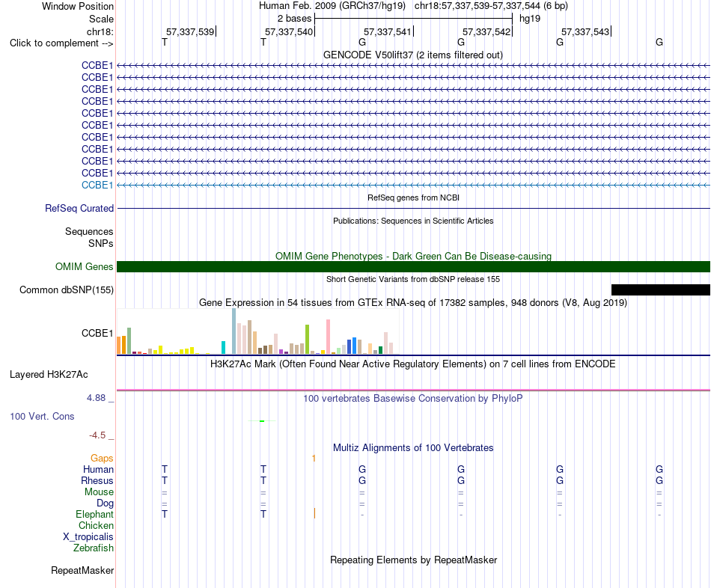Select the Zebrafish alignment row label
This screenshot has width=711, height=588.
(x=94, y=548)
